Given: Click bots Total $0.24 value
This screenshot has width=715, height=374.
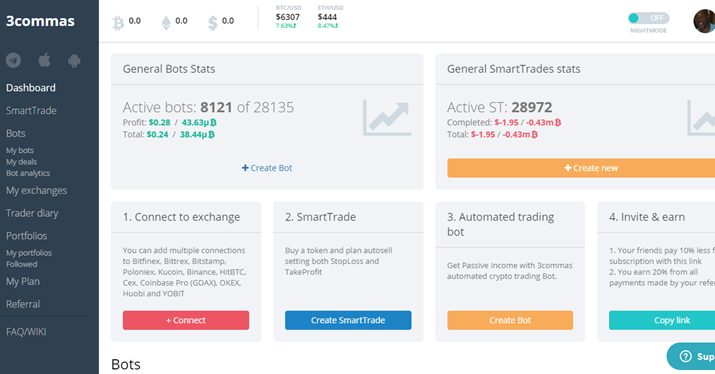Looking at the screenshot, I should point(157,135).
